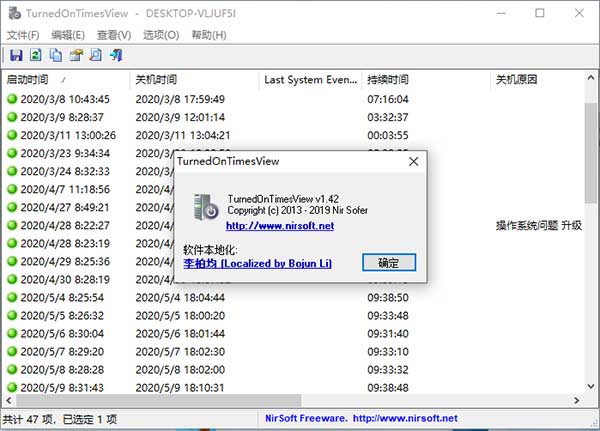Click the app icon in the About dialog
The width and height of the screenshot is (600, 431).
coord(205,206)
